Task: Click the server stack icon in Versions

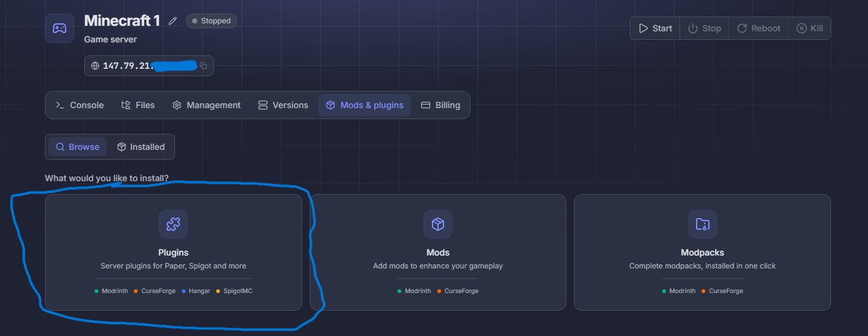Action: [x=263, y=105]
